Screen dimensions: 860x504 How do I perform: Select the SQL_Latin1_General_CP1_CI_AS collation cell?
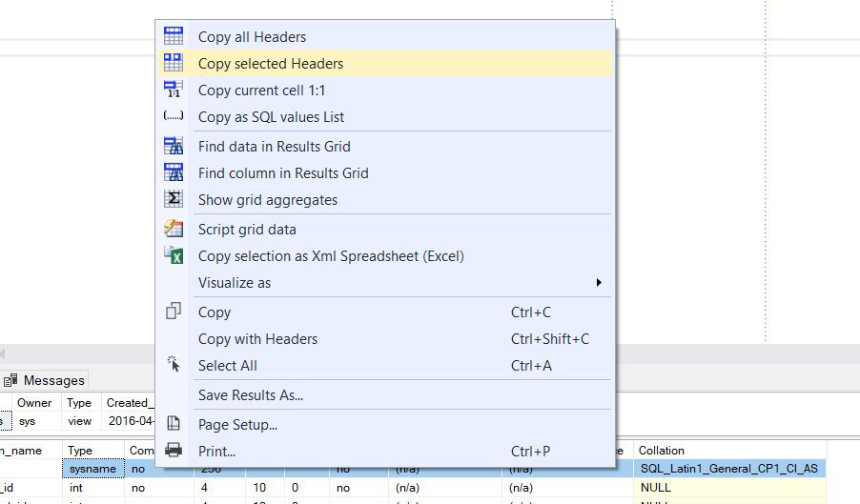click(728, 469)
